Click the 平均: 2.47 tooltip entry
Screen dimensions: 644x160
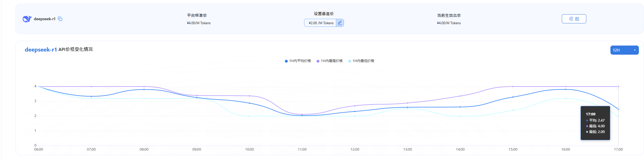point(595,120)
